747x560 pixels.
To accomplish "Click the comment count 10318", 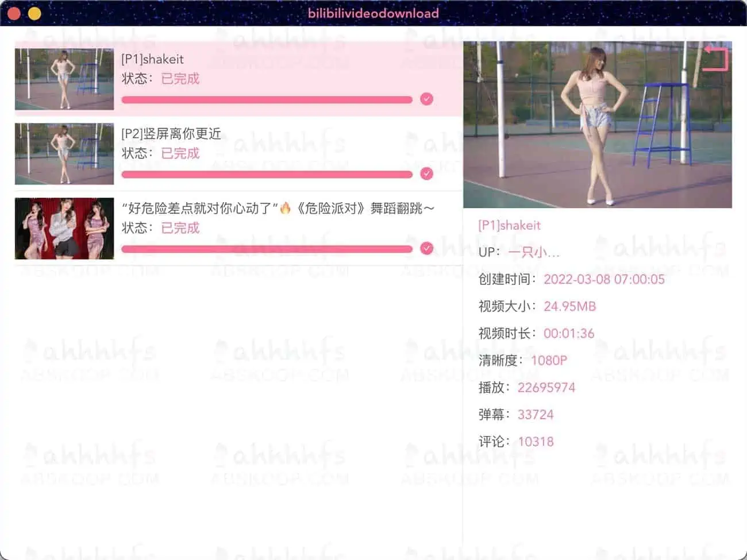I will 536,441.
